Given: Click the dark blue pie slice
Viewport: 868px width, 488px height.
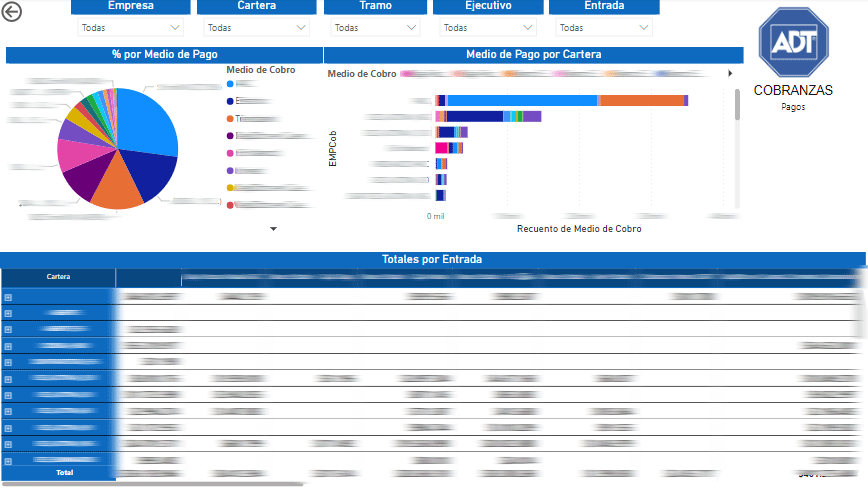Looking at the screenshot, I should 151,174.
